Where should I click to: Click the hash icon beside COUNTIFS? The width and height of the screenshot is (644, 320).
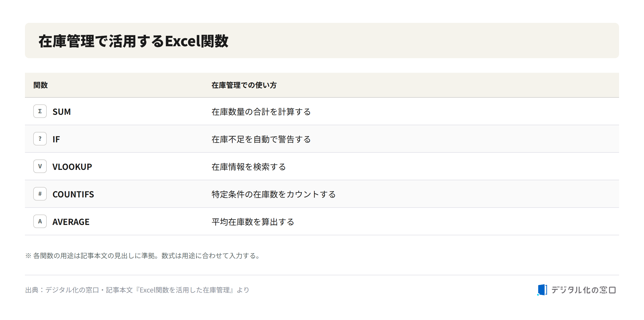coord(40,194)
